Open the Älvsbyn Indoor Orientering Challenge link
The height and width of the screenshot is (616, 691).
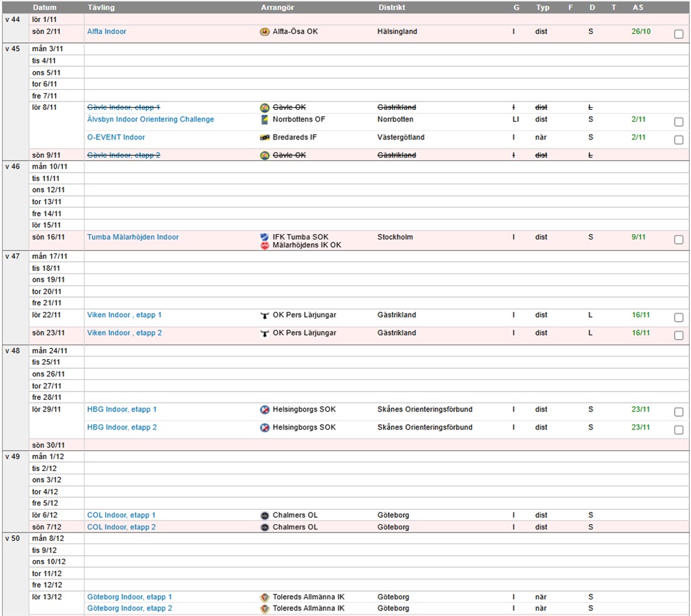(150, 119)
